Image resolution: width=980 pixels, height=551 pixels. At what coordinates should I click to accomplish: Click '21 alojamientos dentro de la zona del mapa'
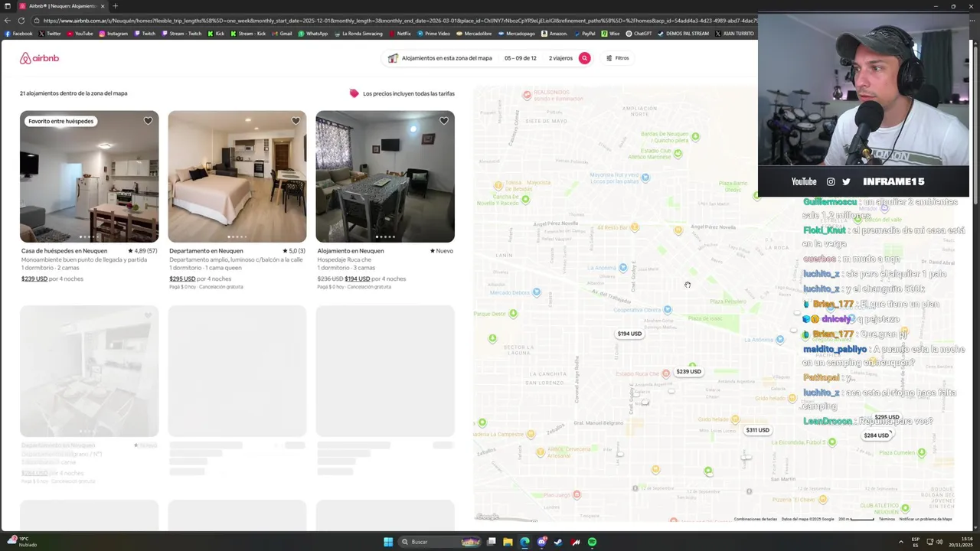(73, 93)
